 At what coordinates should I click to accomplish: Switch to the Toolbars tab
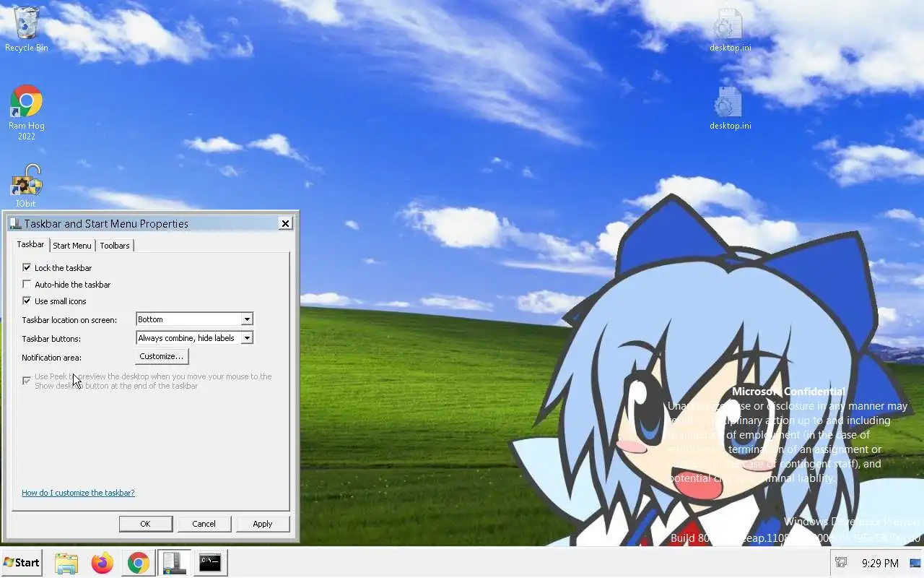[115, 246]
